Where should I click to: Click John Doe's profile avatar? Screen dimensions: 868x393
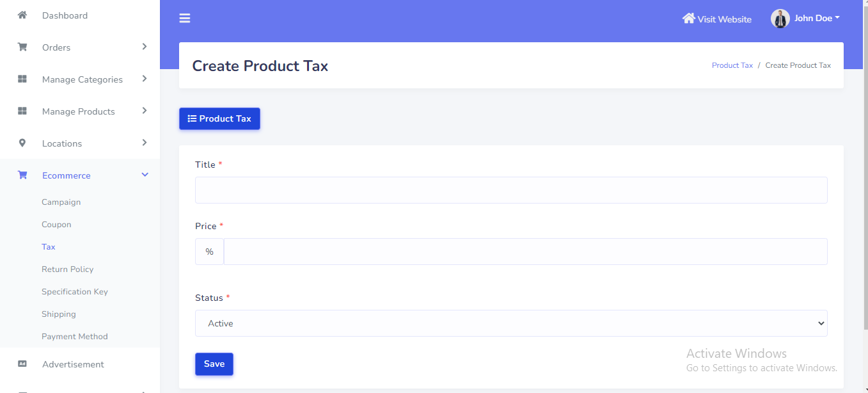pos(780,19)
